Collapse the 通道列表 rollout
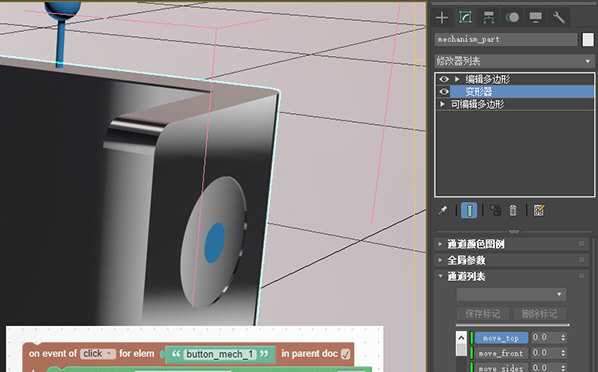This screenshot has width=598, height=372. [x=466, y=276]
